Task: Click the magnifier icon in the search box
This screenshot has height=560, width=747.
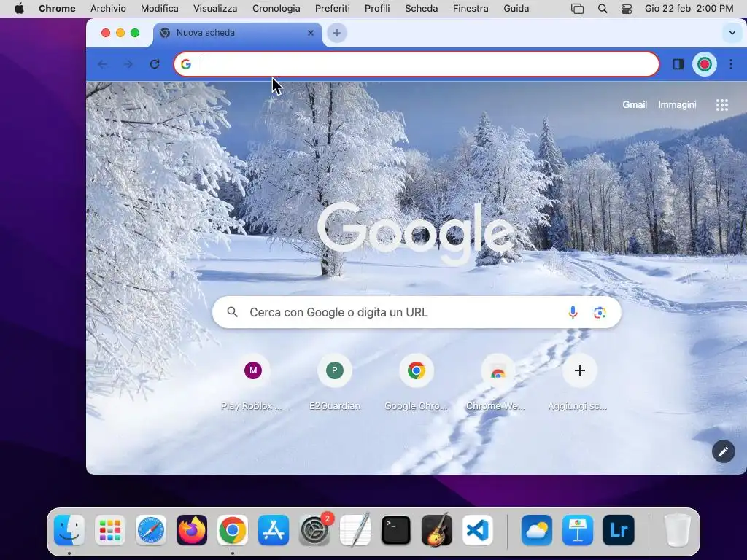Action: [233, 312]
